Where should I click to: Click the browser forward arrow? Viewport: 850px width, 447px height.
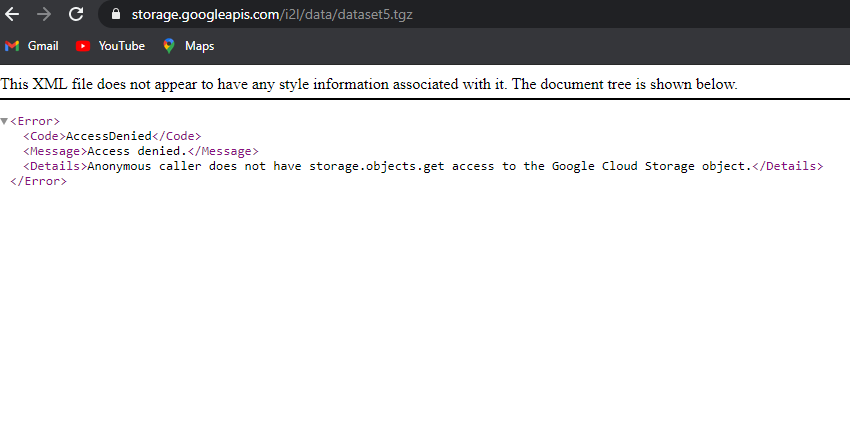(44, 14)
